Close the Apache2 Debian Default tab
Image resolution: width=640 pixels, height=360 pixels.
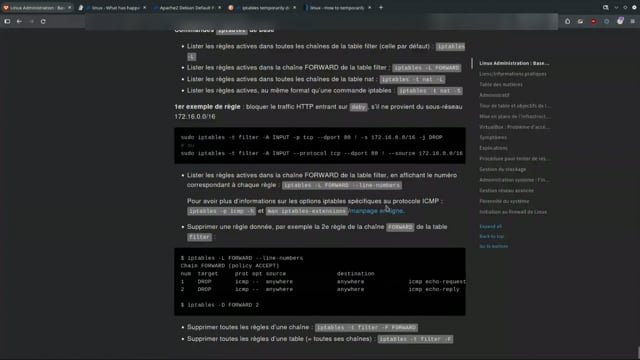(220, 7)
